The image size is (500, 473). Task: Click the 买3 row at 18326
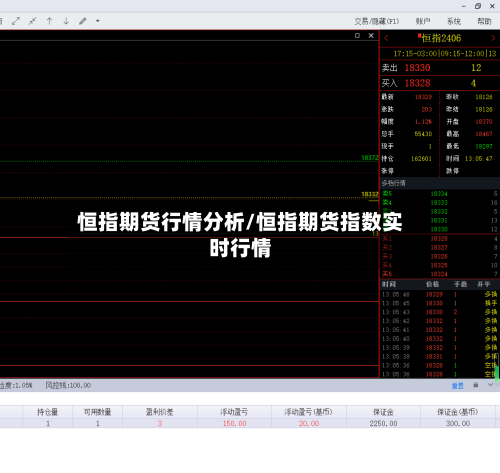click(440, 256)
